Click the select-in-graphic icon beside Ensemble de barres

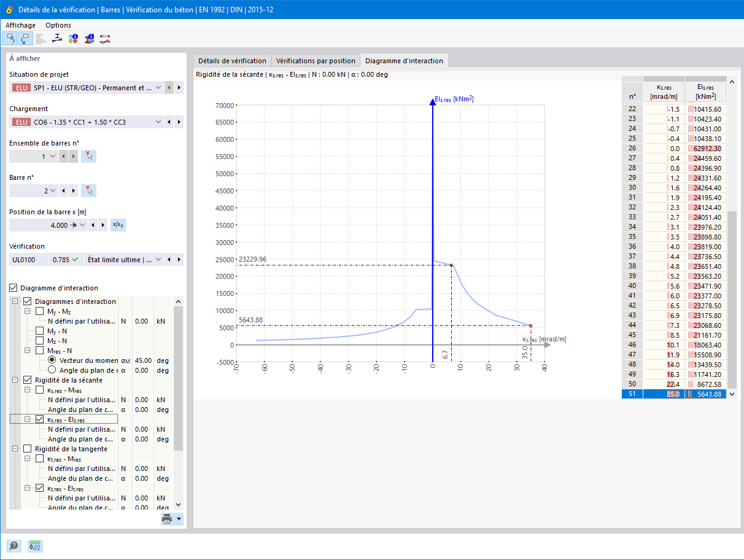[89, 157]
